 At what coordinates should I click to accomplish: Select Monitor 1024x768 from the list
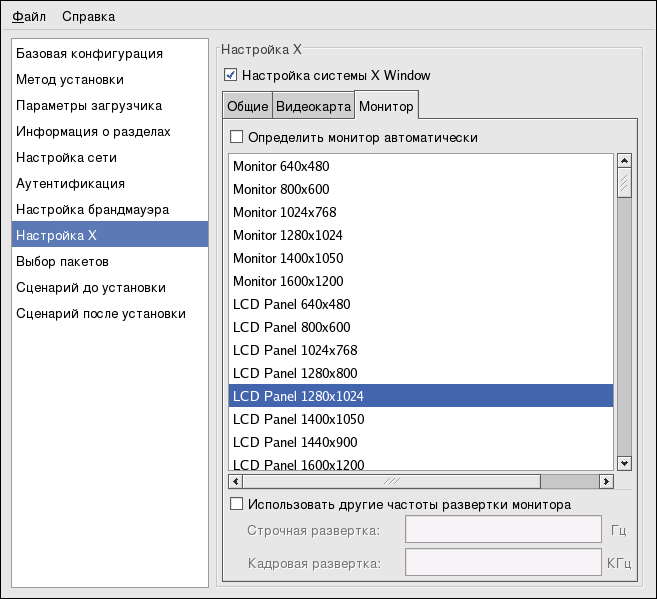[x=284, y=212]
